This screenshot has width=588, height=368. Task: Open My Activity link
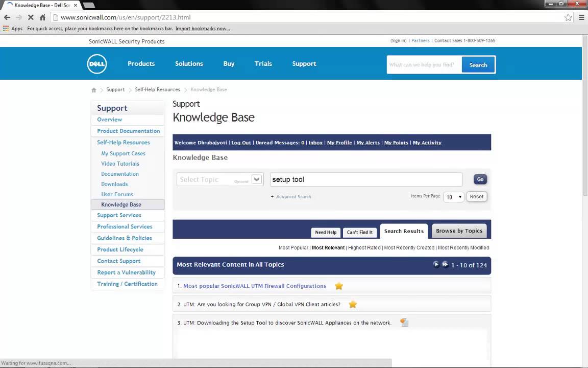coord(427,143)
